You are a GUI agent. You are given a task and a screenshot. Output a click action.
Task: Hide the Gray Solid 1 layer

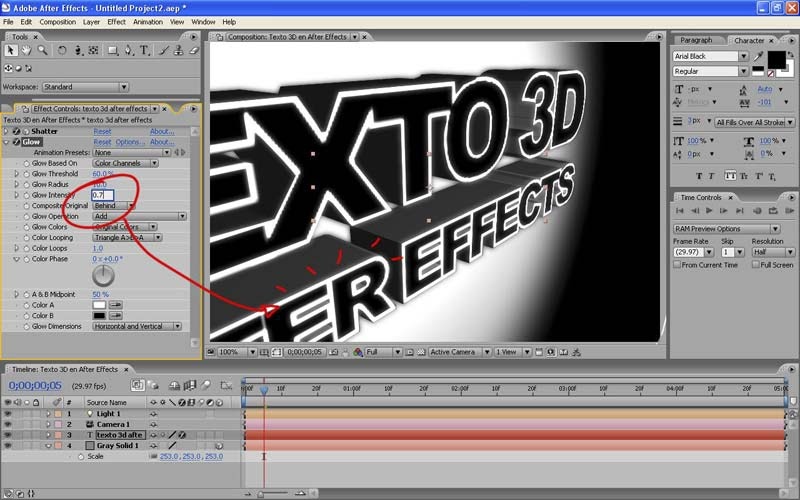[8, 446]
